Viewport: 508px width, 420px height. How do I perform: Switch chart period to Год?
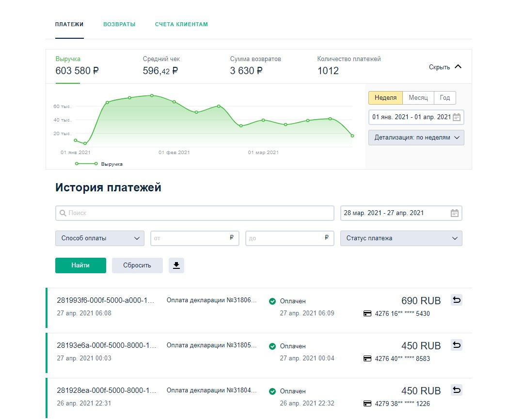point(444,98)
